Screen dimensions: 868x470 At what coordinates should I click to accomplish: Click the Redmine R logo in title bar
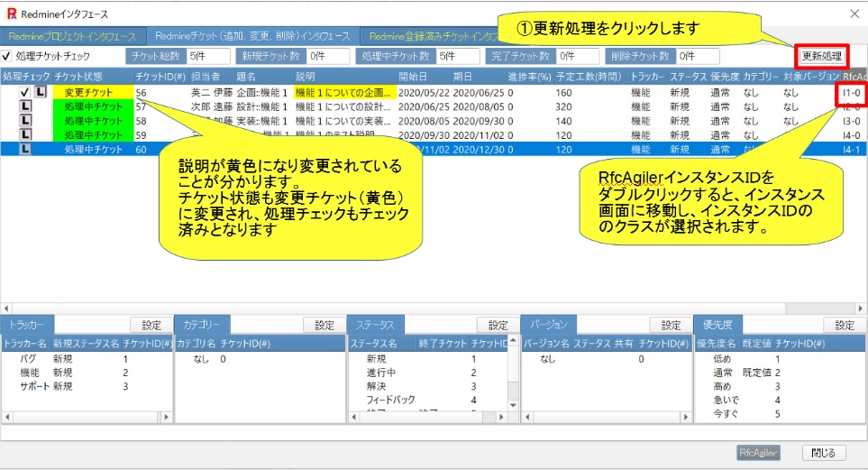click(x=11, y=14)
